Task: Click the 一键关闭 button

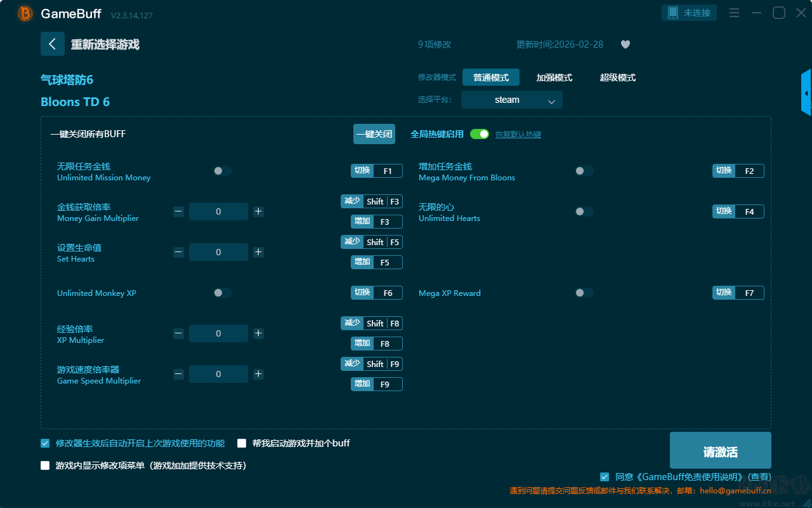Action: 374,134
